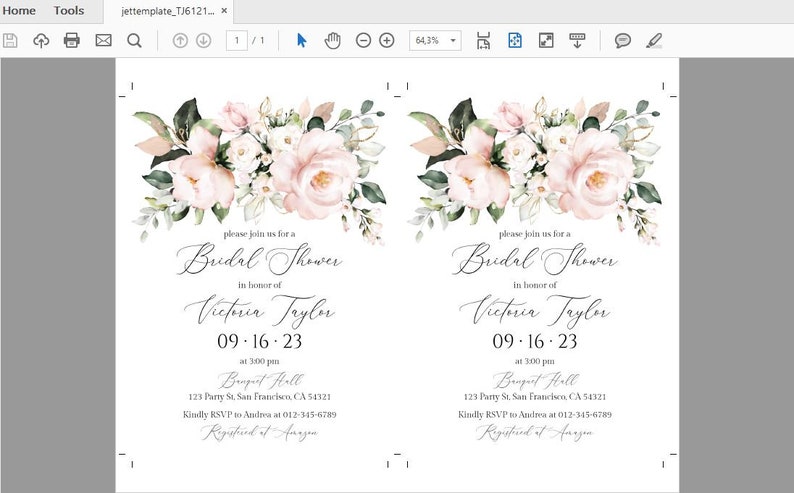Close the jettemplate document tab
794x493 pixels.
224,11
